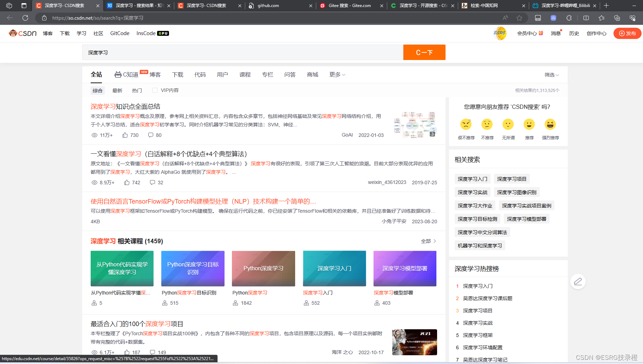Image resolution: width=643 pixels, height=364 pixels.
Task: Open Python深度学习目标识别 course thumbnail
Action: (193, 269)
